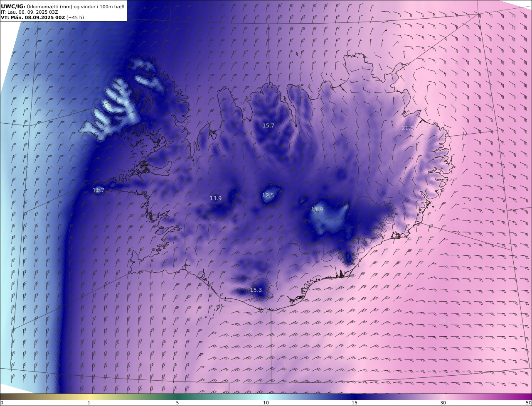Click the 15.3 value near the south coast
Viewport: 532px width, 406px height.
(256, 290)
